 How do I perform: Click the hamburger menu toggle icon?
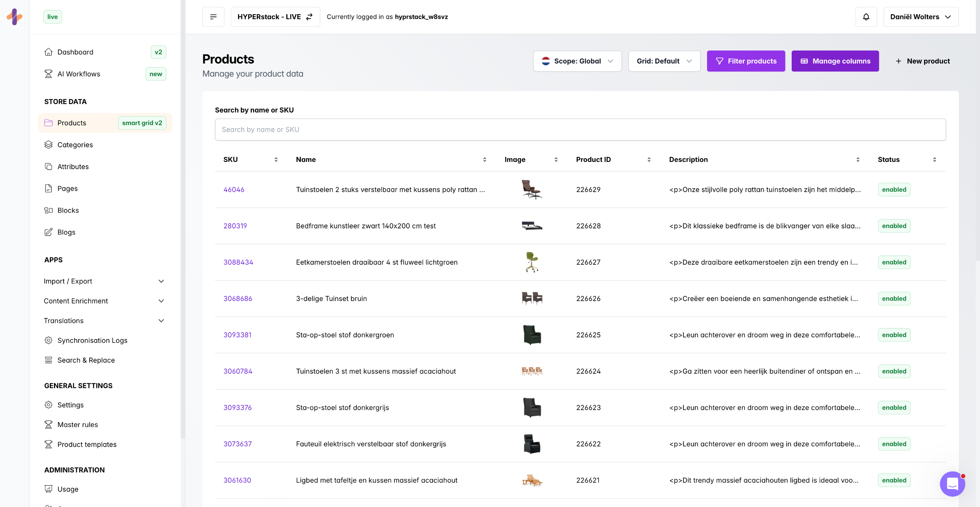213,17
